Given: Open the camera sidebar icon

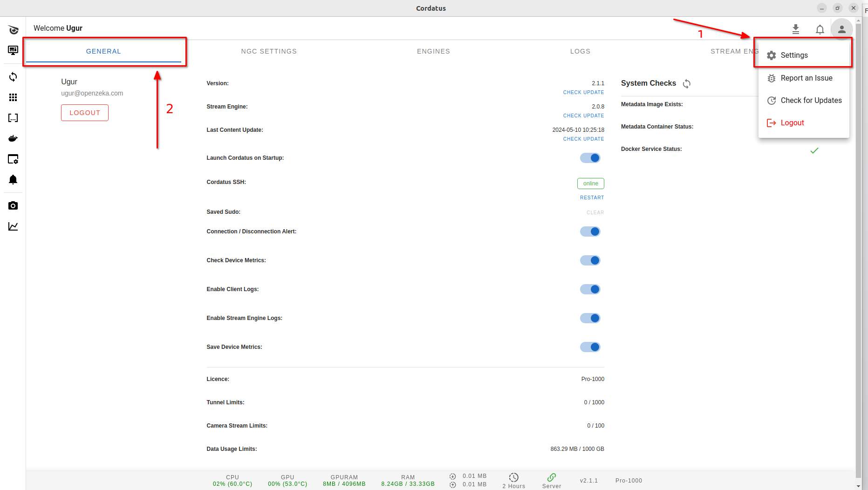Looking at the screenshot, I should point(13,205).
